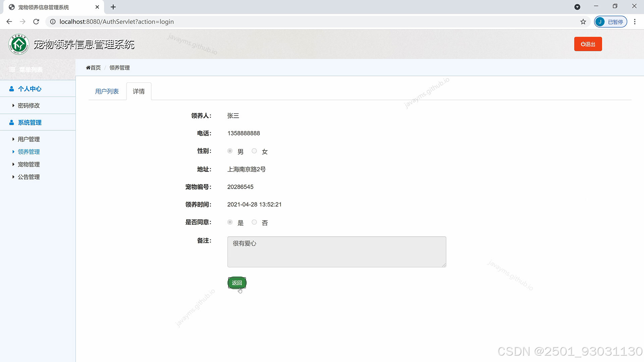Expand the 用户管理 menu arrow

point(13,139)
